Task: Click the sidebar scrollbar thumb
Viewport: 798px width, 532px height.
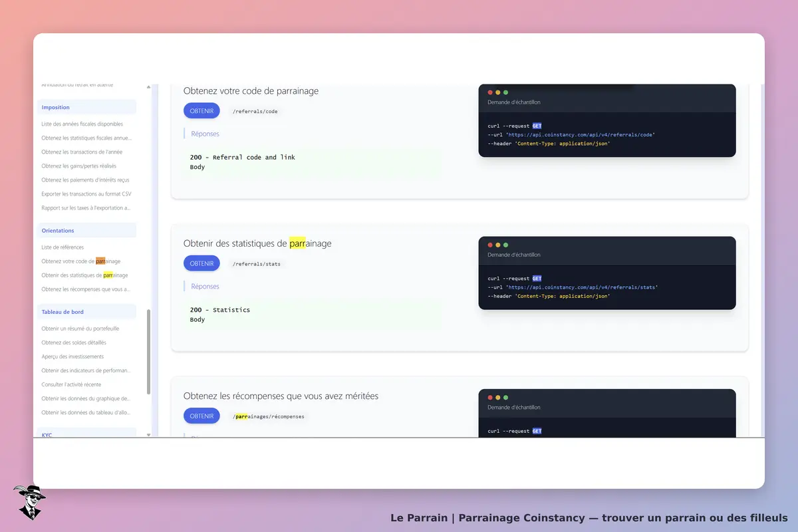Action: click(x=148, y=352)
